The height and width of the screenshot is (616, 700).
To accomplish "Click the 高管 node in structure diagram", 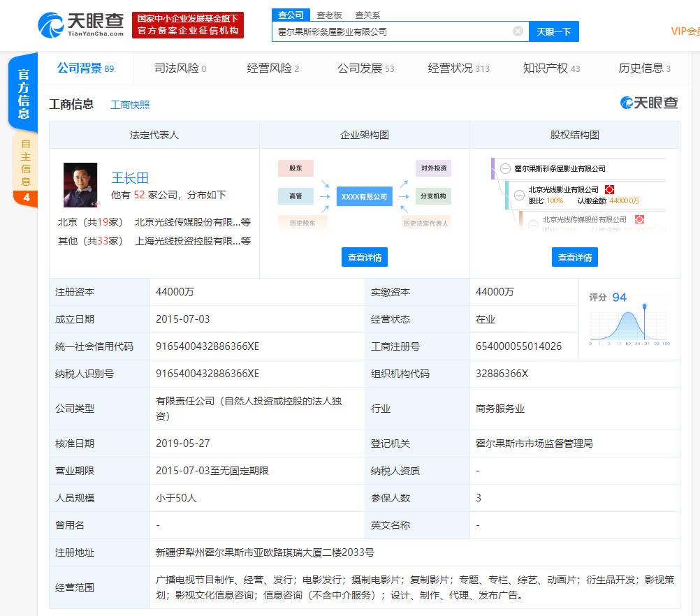I will point(296,196).
